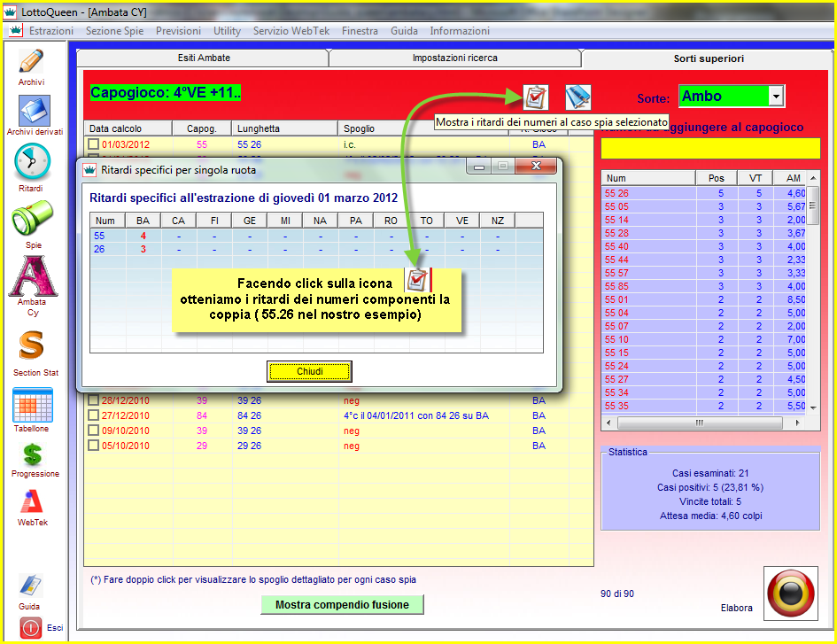Open the Ambata Cy icon
Image resolution: width=837 pixels, height=644 pixels.
33,276
